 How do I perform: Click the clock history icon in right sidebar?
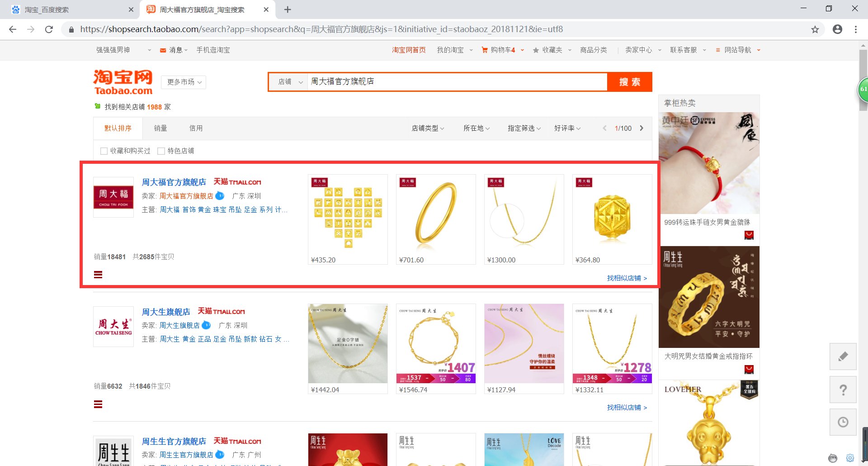click(x=843, y=422)
